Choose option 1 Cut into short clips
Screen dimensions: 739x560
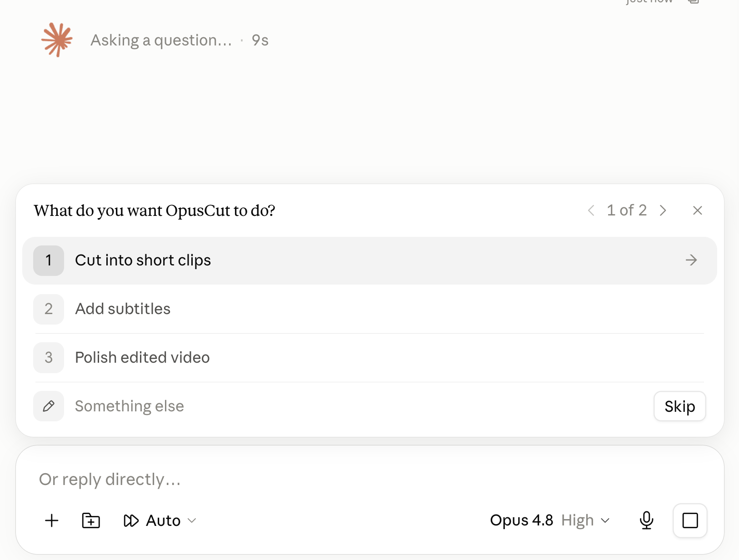tap(369, 260)
